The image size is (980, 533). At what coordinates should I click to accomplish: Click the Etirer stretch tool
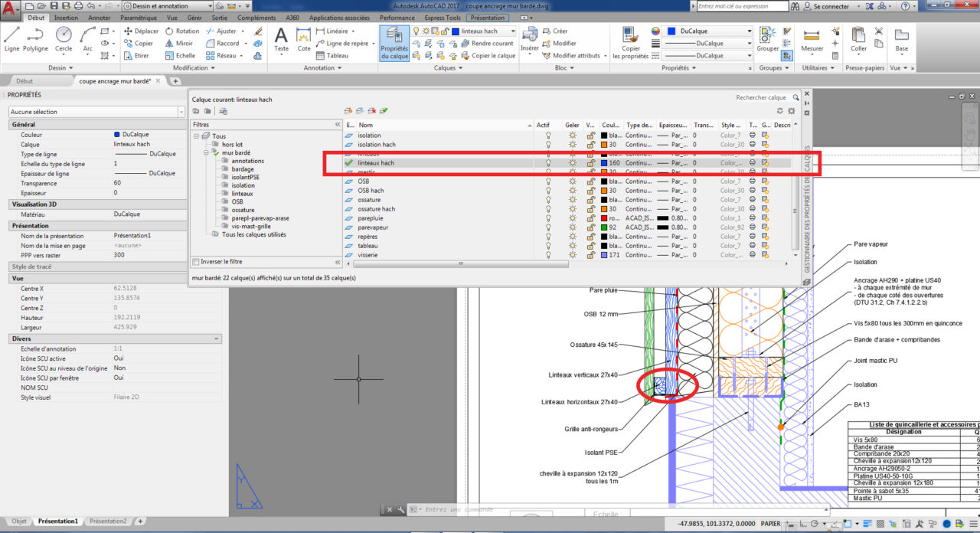pyautogui.click(x=136, y=56)
